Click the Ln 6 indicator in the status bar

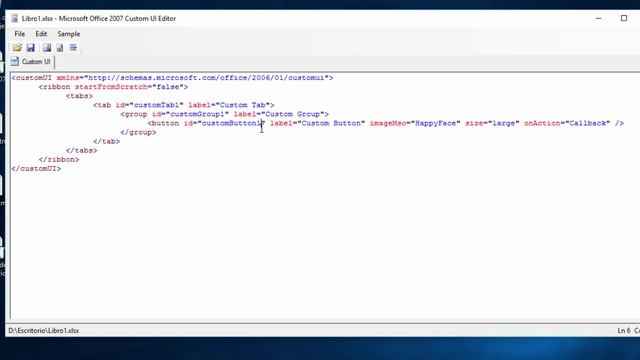tap(624, 331)
